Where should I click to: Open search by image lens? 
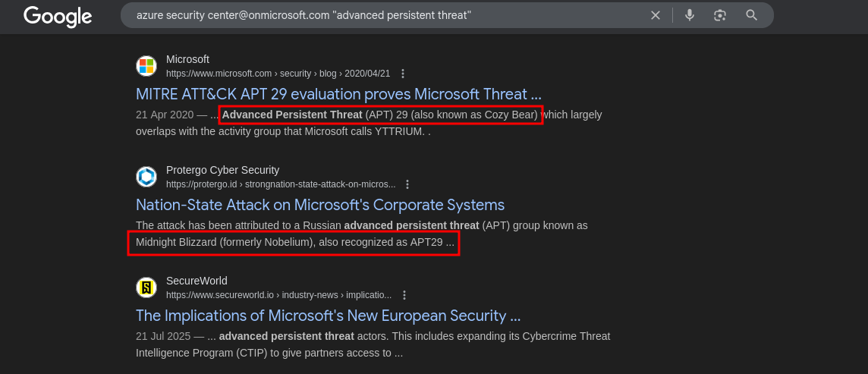tap(720, 15)
